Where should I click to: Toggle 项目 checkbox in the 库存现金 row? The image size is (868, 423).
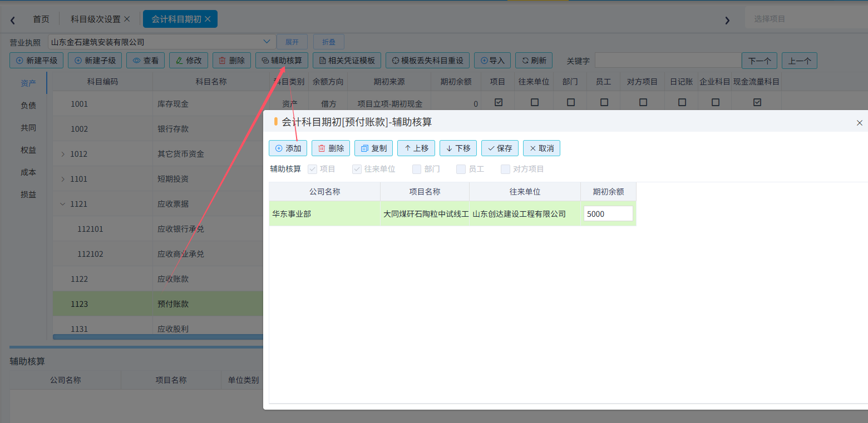[499, 102]
